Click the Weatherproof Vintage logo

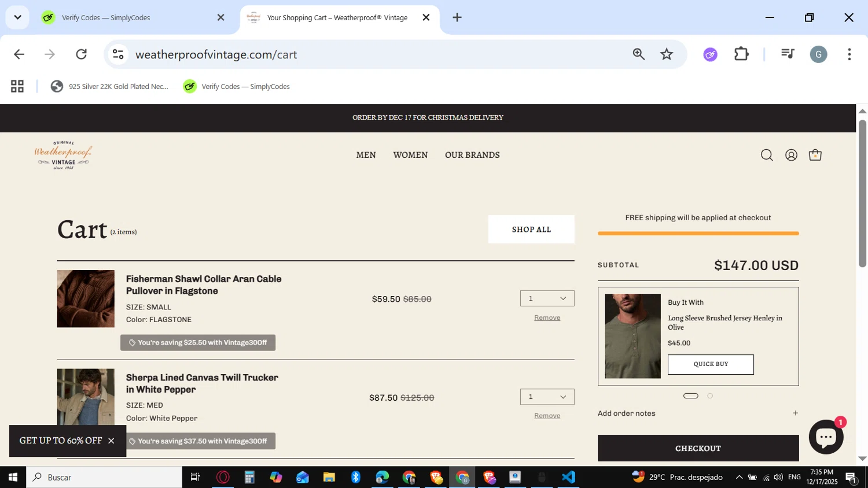(x=63, y=155)
